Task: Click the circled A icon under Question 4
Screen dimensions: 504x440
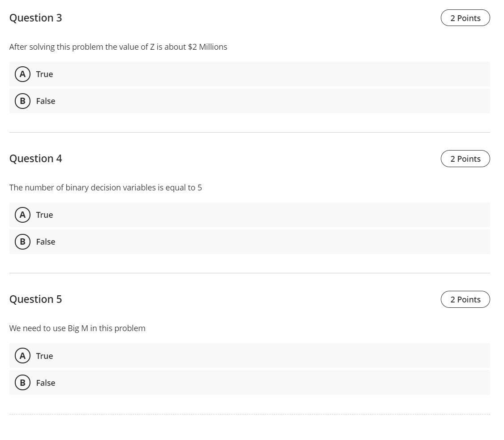Action: (22, 215)
